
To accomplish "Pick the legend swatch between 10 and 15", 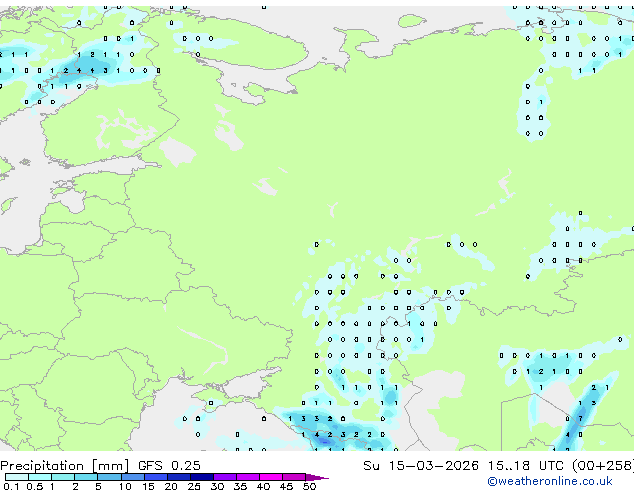I will coord(133,477).
